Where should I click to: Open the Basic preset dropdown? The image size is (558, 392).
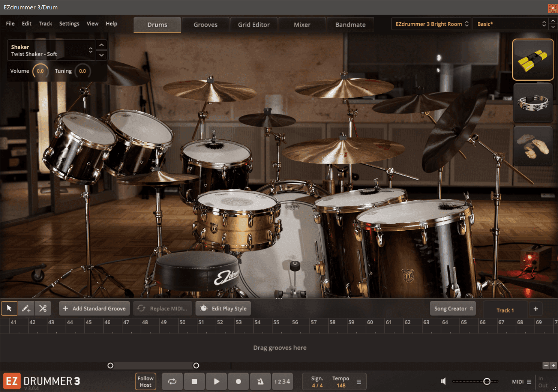(x=511, y=24)
